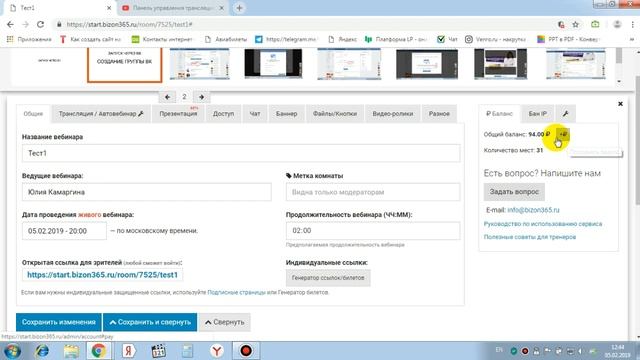Viewport: 640px width, 360px height.
Task: Open the file explorer on the taskbar
Action: [71, 351]
